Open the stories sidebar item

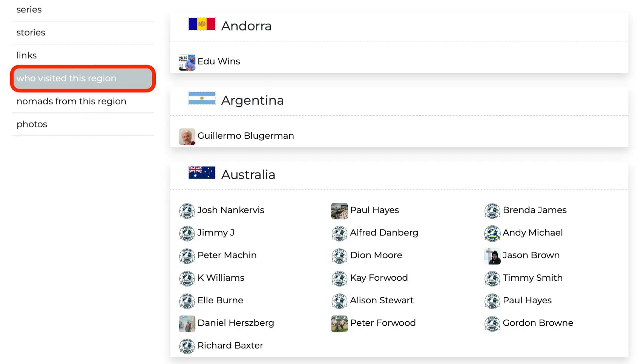click(31, 32)
